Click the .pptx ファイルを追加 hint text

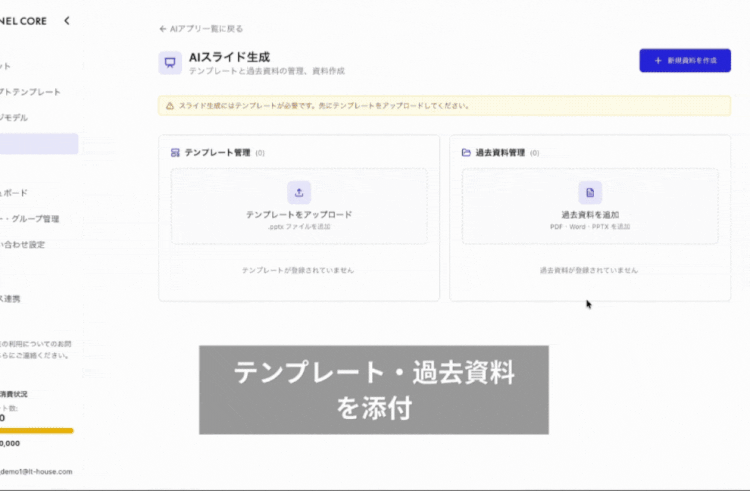tap(299, 227)
